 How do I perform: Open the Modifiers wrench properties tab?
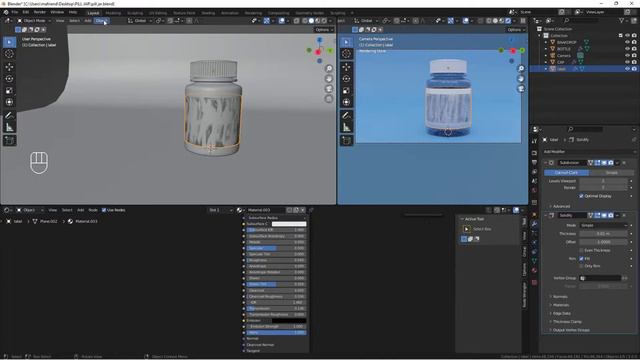click(534, 224)
